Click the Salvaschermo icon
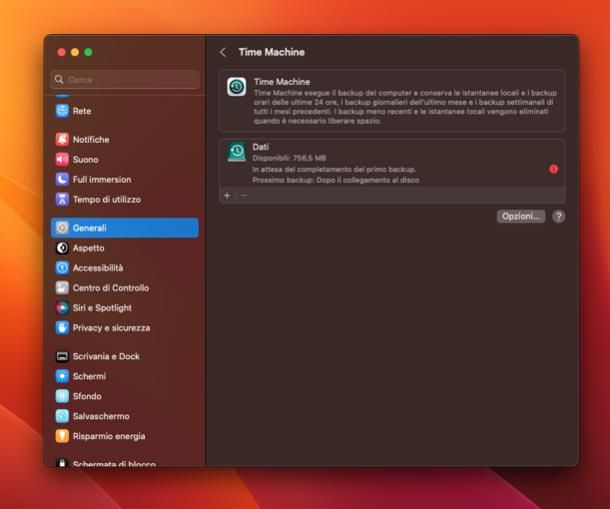The height and width of the screenshot is (509, 610). click(x=62, y=416)
